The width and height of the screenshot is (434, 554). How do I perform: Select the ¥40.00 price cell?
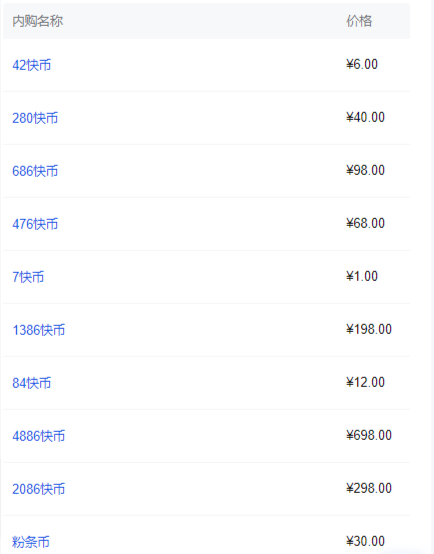tap(365, 117)
